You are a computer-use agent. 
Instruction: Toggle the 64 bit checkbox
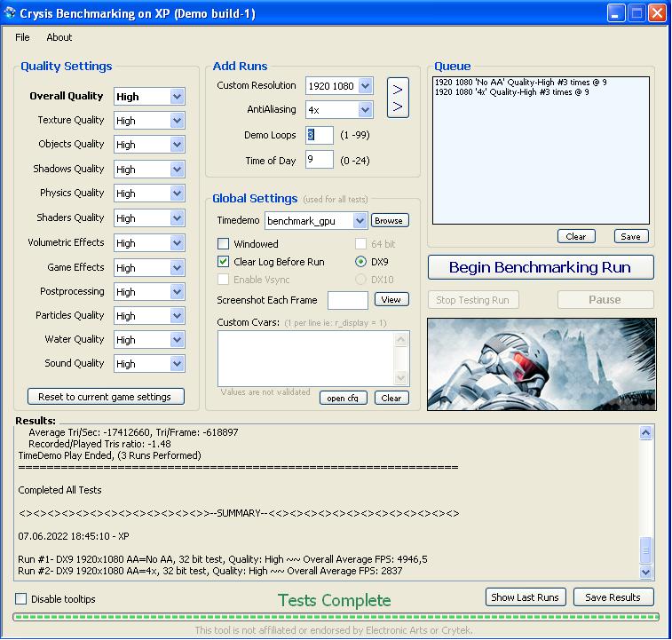(x=361, y=244)
